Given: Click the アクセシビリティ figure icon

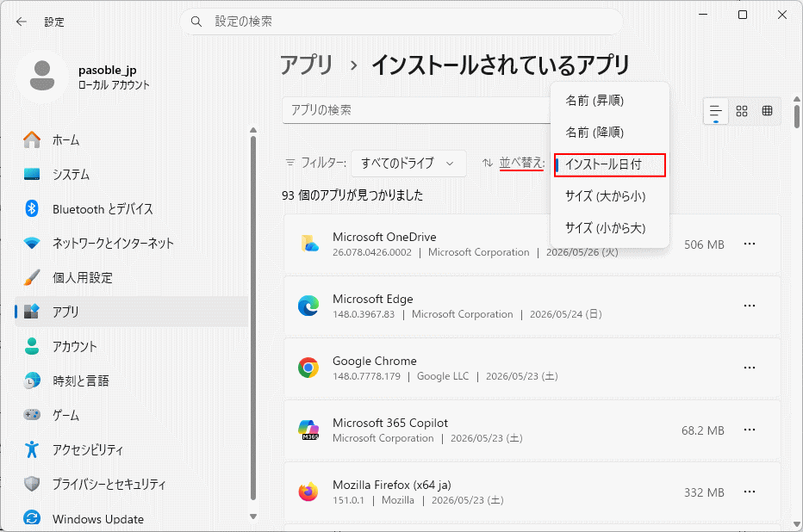Looking at the screenshot, I should pyautogui.click(x=32, y=449).
